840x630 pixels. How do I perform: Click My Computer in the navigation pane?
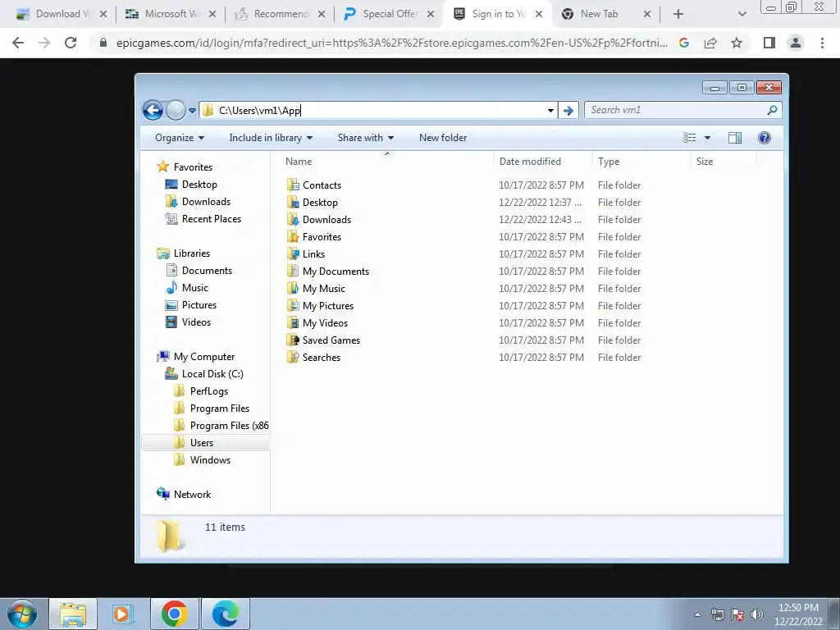pos(203,357)
